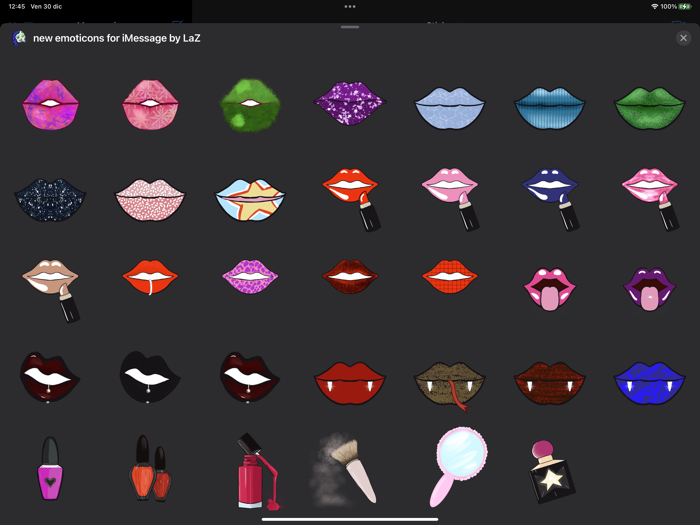Screen dimensions: 700x525
Task: Pick the all-black lips with lip piercing
Action: tap(150, 378)
